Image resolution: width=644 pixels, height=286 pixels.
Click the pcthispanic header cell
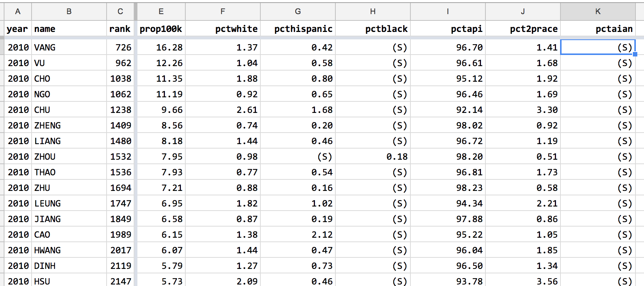coord(298,29)
